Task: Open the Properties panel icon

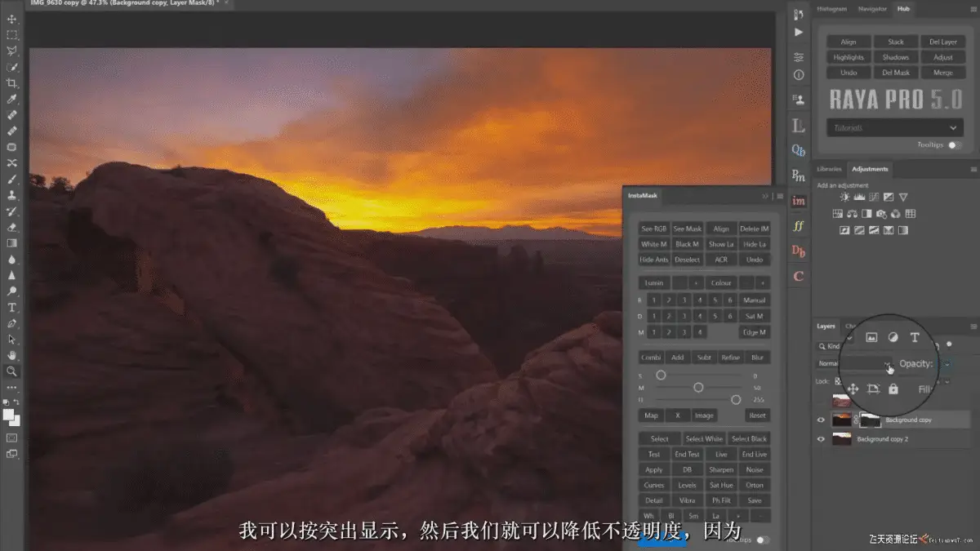Action: pos(799,57)
